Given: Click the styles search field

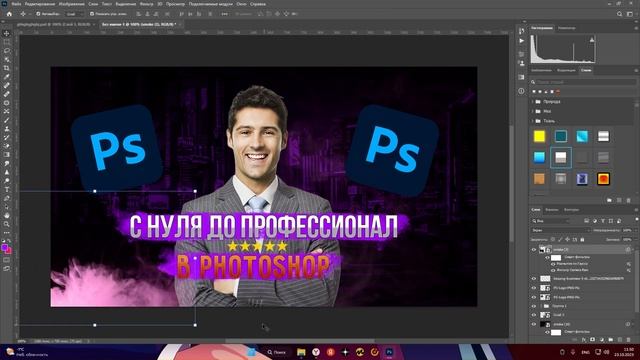Looking at the screenshot, I should pos(584,82).
